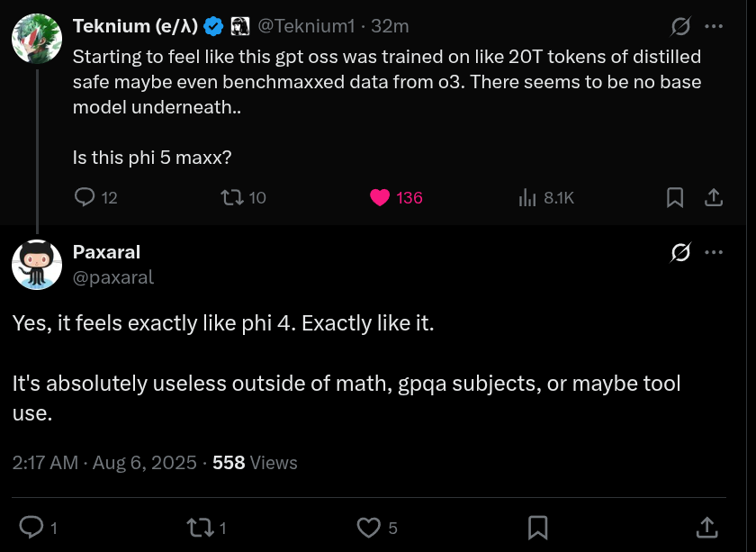Open the 558 Views count
756x552 pixels.
coord(255,463)
